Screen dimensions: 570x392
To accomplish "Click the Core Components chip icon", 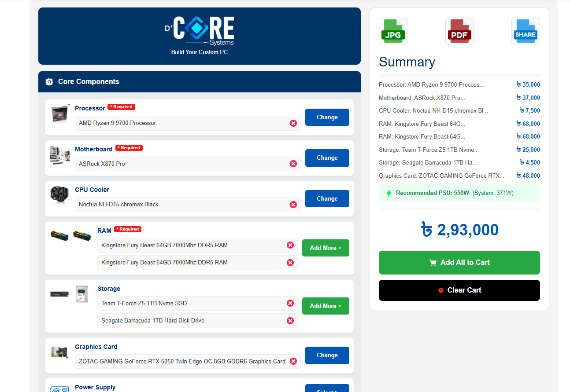I will pyautogui.click(x=49, y=82).
